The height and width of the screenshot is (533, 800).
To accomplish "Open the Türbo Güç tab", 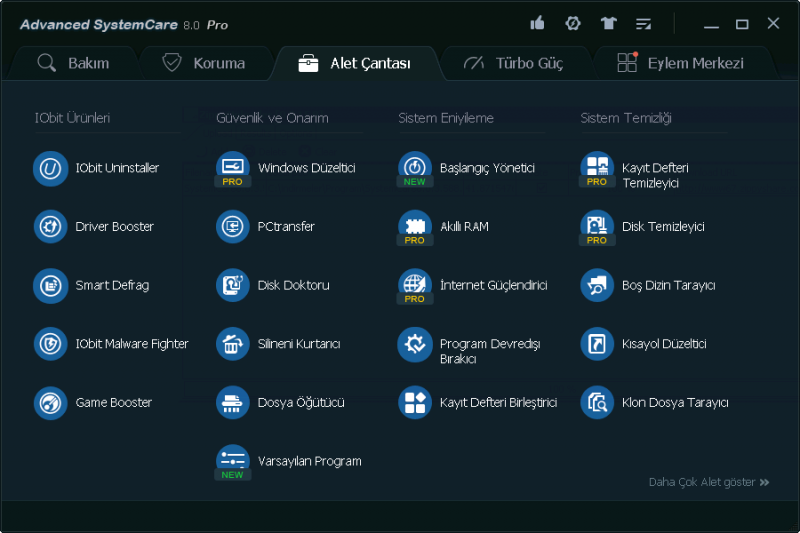I will click(514, 63).
